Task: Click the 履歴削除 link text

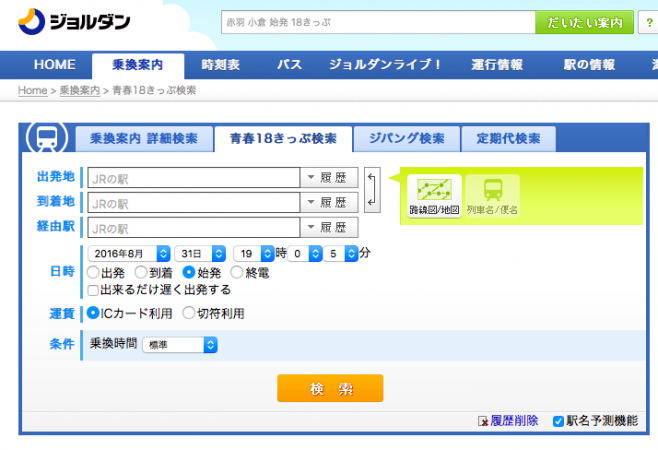Action: (x=514, y=421)
